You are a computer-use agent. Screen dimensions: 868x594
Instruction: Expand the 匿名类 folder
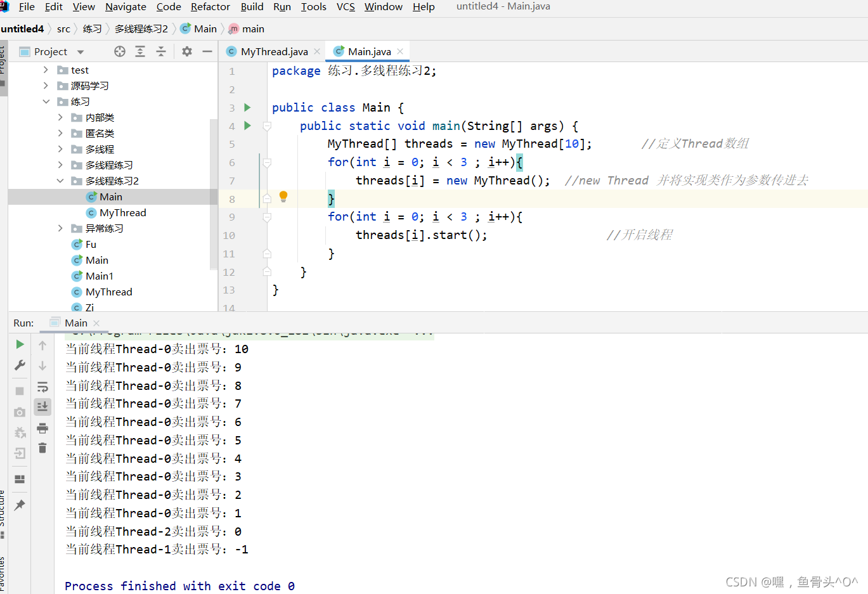(60, 133)
